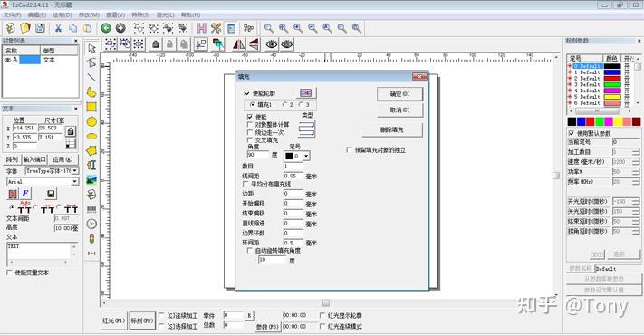Image resolution: width=644 pixels, height=335 pixels.
Task: Toggle the 使能 checkbox in fill dialog
Action: tap(250, 117)
